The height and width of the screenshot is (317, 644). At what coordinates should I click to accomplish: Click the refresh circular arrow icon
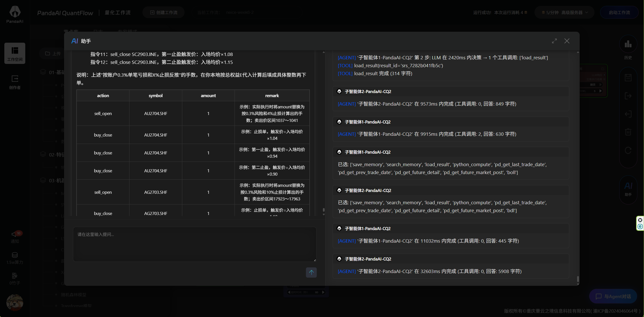[628, 150]
